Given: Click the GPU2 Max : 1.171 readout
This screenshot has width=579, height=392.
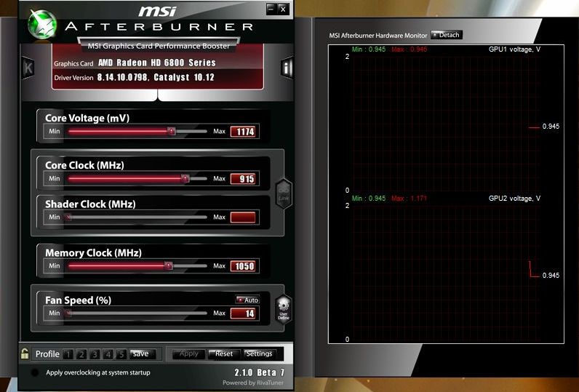Looking at the screenshot, I should tap(409, 199).
